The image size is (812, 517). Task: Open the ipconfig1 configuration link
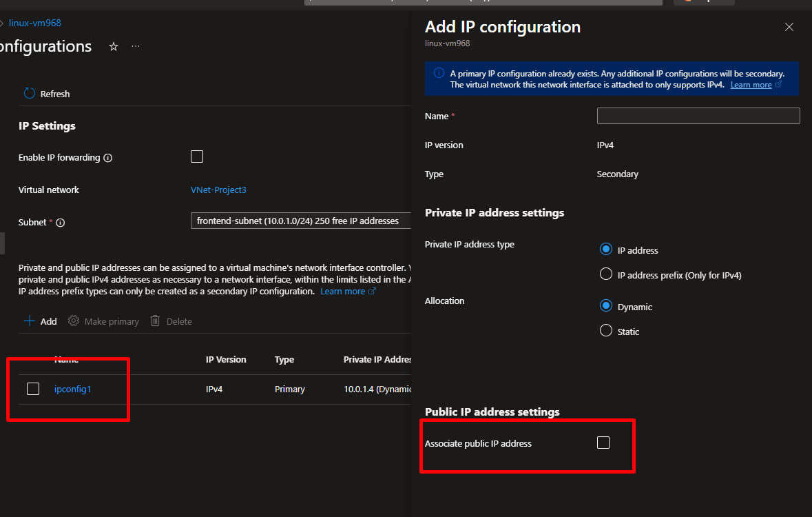click(x=72, y=389)
